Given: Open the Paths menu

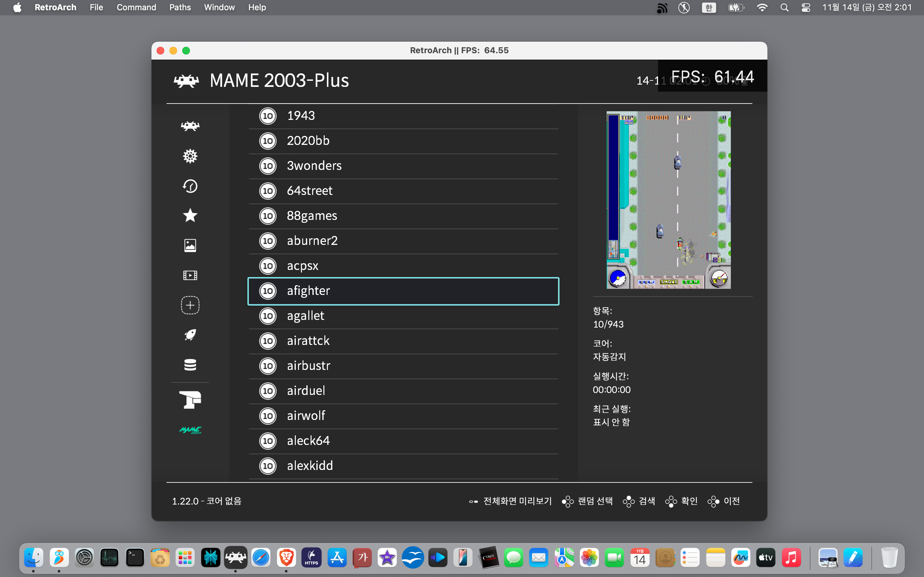Looking at the screenshot, I should [180, 7].
